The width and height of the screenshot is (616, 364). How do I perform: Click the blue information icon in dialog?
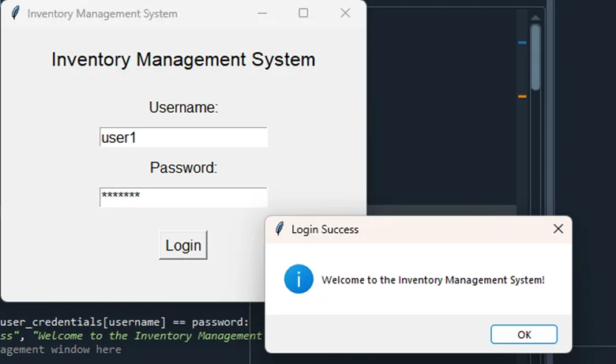point(299,280)
